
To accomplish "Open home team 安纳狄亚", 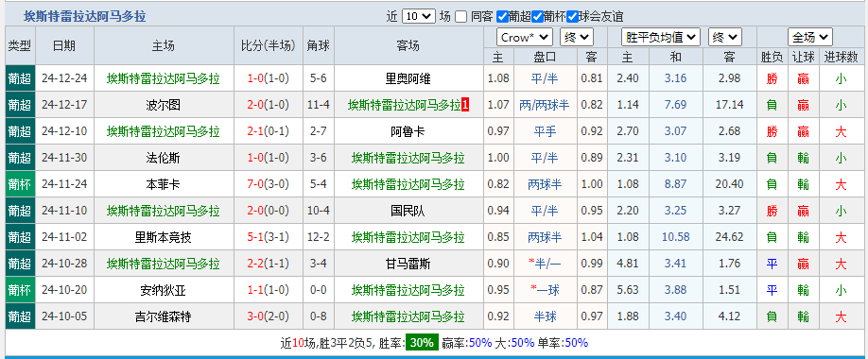I will click(164, 290).
